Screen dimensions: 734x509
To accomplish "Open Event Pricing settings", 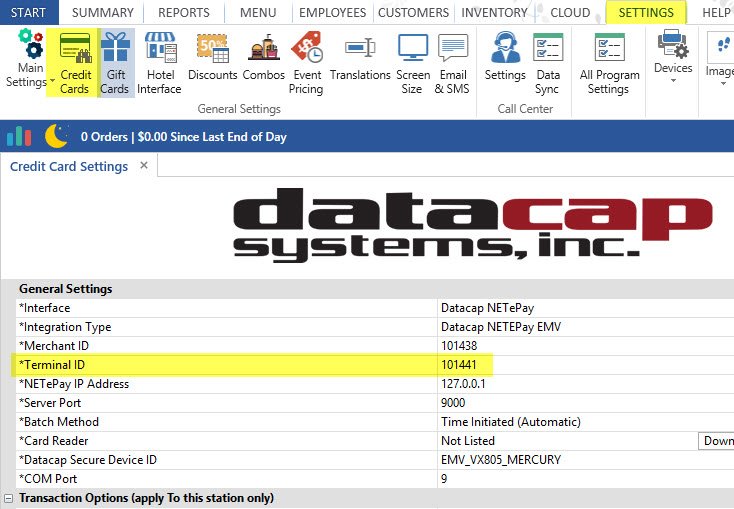I will (306, 62).
